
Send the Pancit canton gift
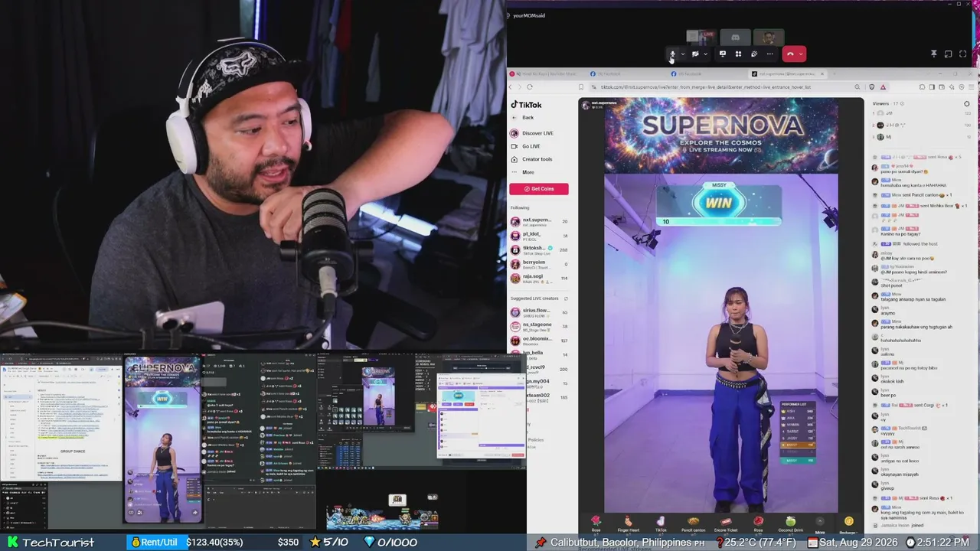pyautogui.click(x=693, y=523)
